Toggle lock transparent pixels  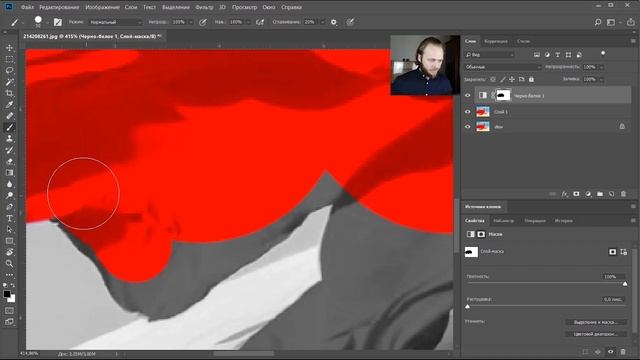click(493, 79)
